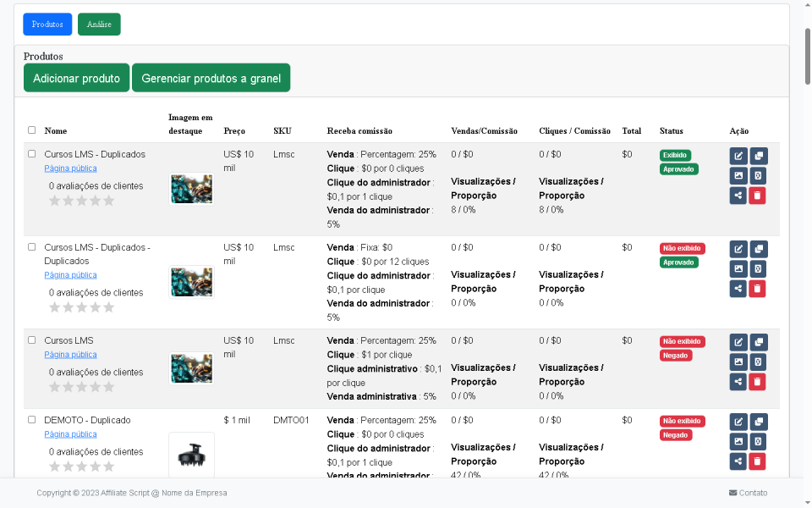
Task: Select the checkbox for Cursos LMS
Action: (x=31, y=340)
